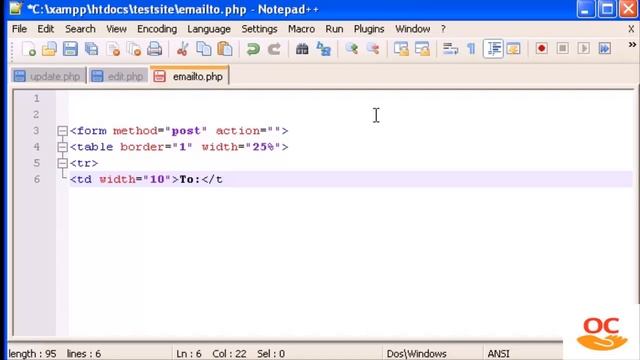
Task: Open Replace toolbar icon
Action: (x=324, y=49)
